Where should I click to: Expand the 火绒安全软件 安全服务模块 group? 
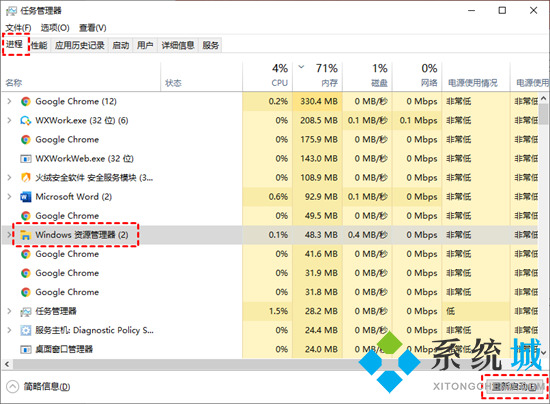click(9, 178)
